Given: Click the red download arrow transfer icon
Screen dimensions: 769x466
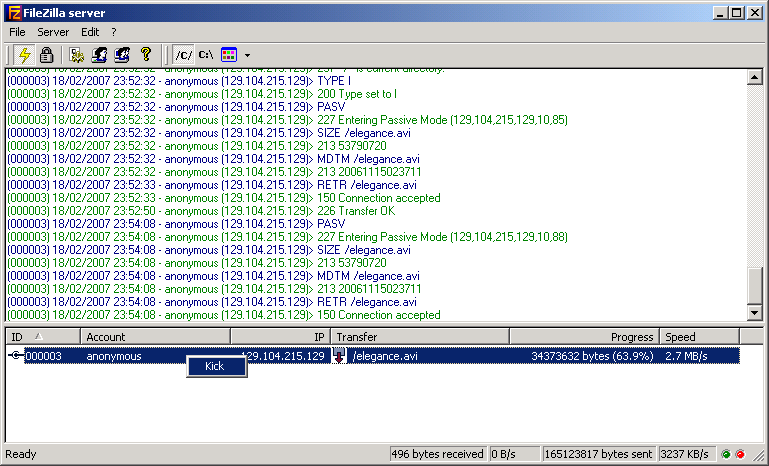Looking at the screenshot, I should point(339,355).
